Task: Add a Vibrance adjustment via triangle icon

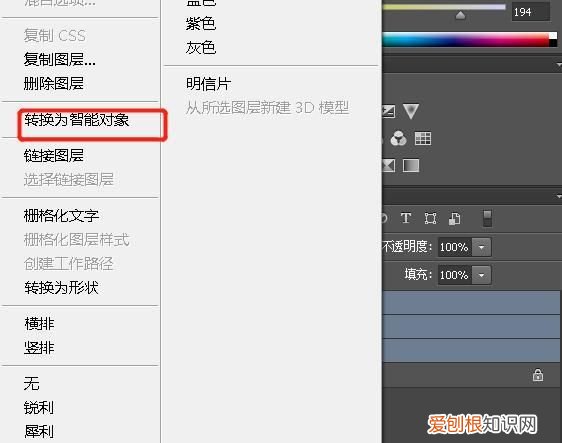Action: pos(411,111)
